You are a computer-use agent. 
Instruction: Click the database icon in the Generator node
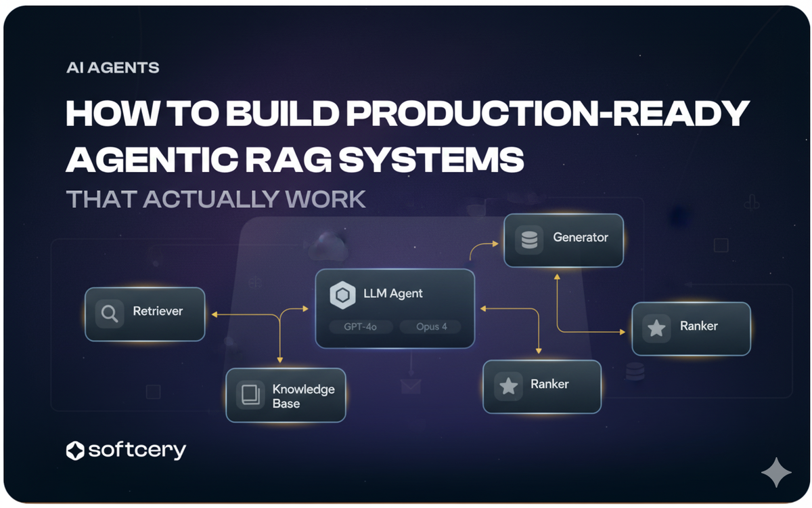tap(529, 240)
